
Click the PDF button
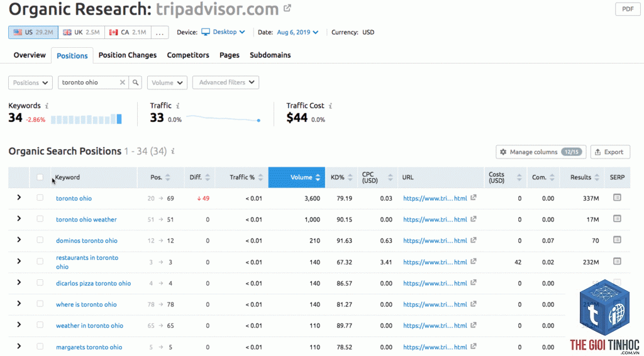[x=628, y=9]
